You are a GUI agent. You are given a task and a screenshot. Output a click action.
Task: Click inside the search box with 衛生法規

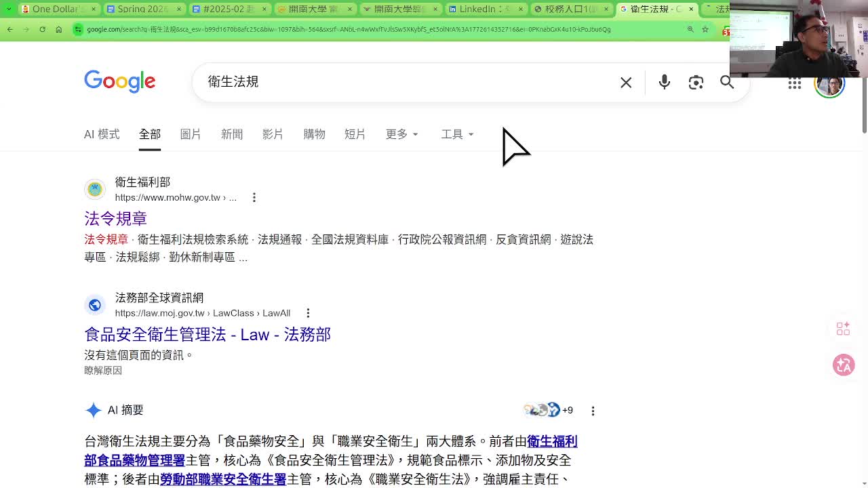pyautogui.click(x=407, y=82)
